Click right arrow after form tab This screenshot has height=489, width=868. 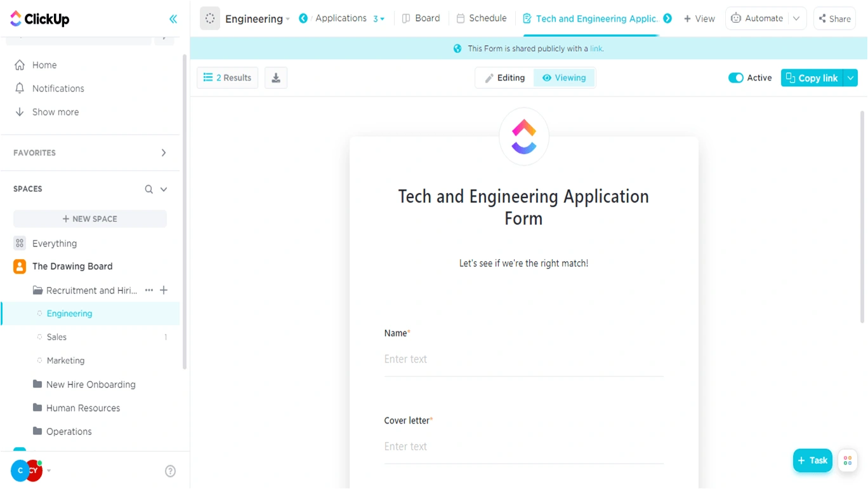pos(667,18)
